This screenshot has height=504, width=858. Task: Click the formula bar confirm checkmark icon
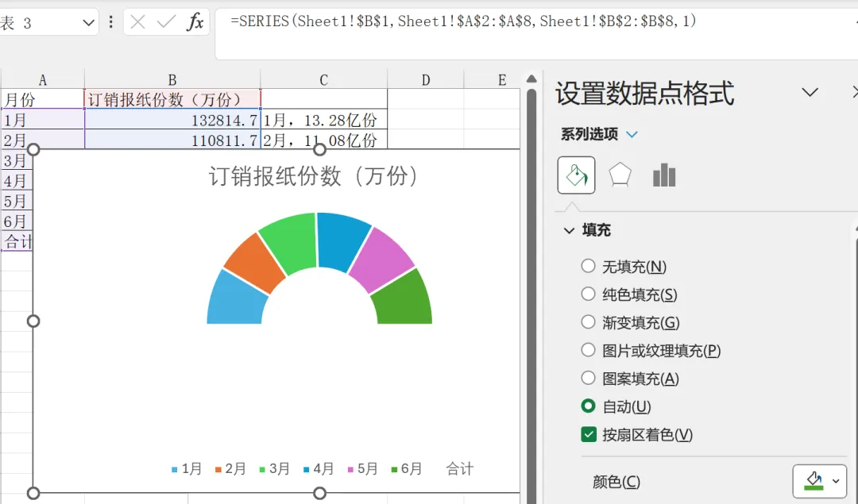166,22
